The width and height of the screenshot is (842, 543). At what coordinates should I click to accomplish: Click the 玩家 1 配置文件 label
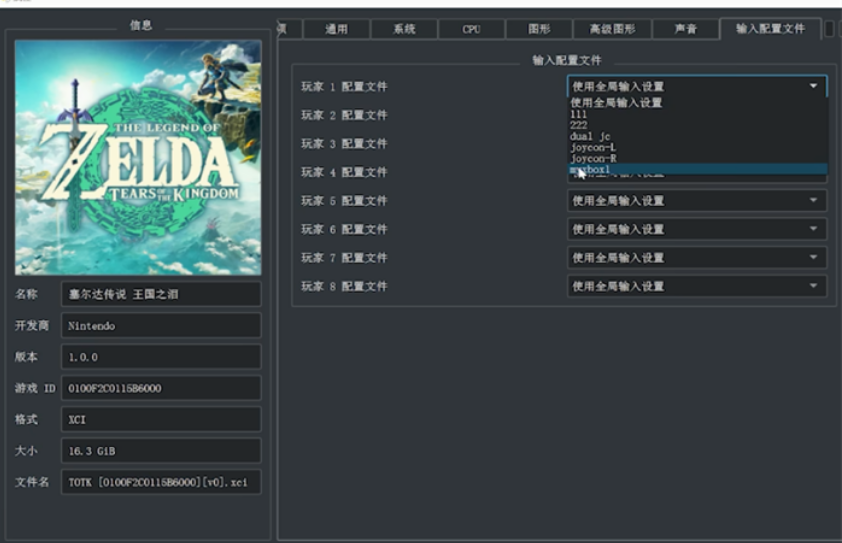[344, 86]
